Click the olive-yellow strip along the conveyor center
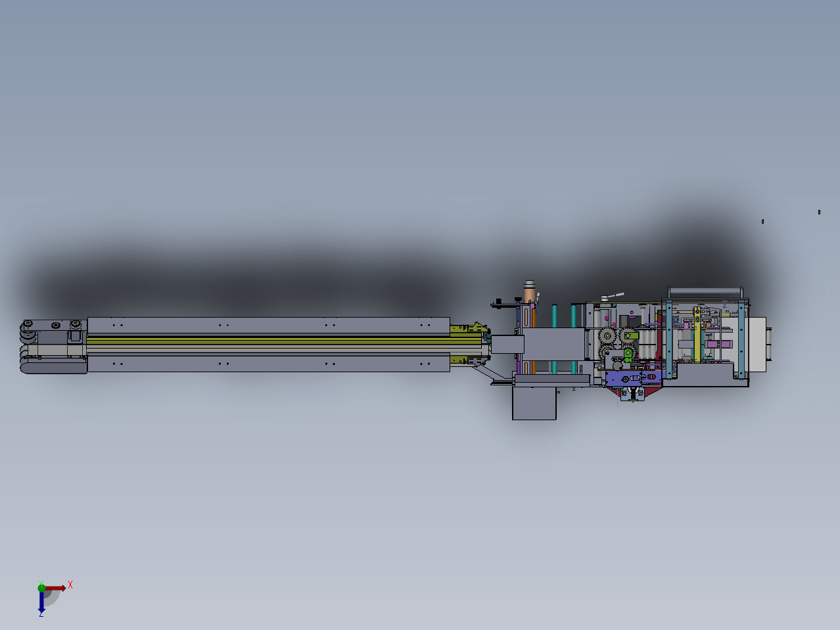 tap(283, 341)
